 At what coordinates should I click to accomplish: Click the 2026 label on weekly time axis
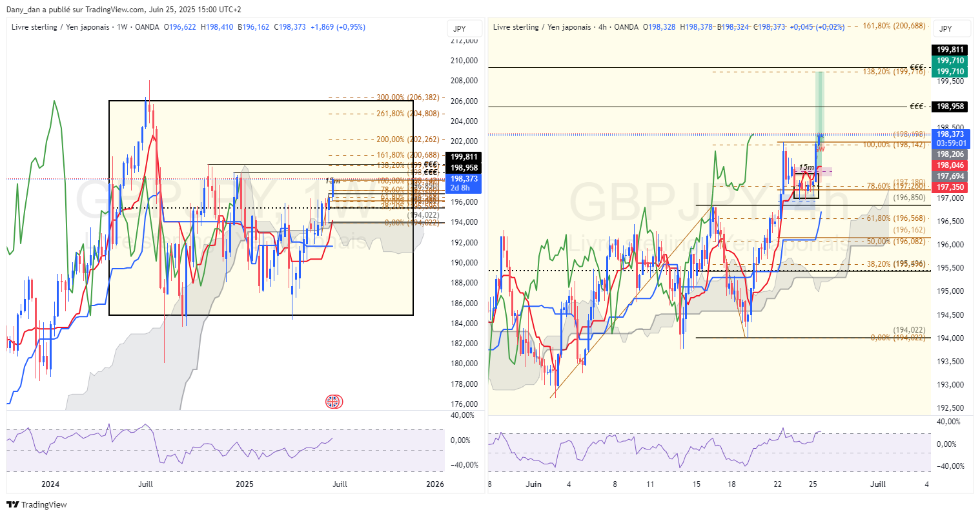435,484
